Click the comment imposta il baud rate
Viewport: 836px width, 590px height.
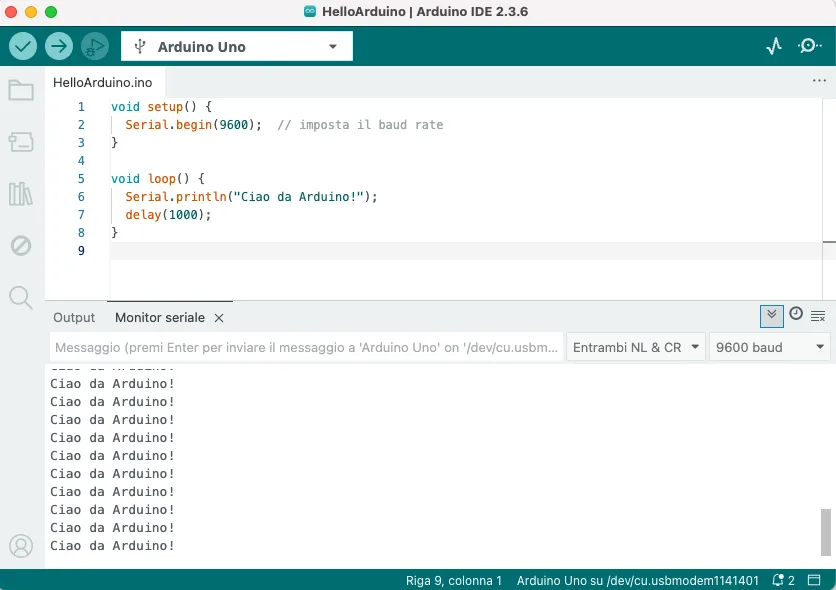360,125
